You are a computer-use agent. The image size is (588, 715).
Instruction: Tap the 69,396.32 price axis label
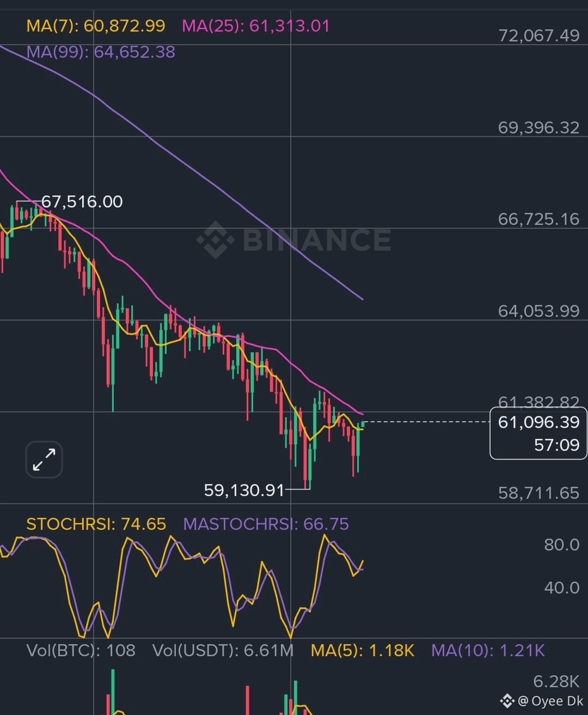[x=539, y=127]
